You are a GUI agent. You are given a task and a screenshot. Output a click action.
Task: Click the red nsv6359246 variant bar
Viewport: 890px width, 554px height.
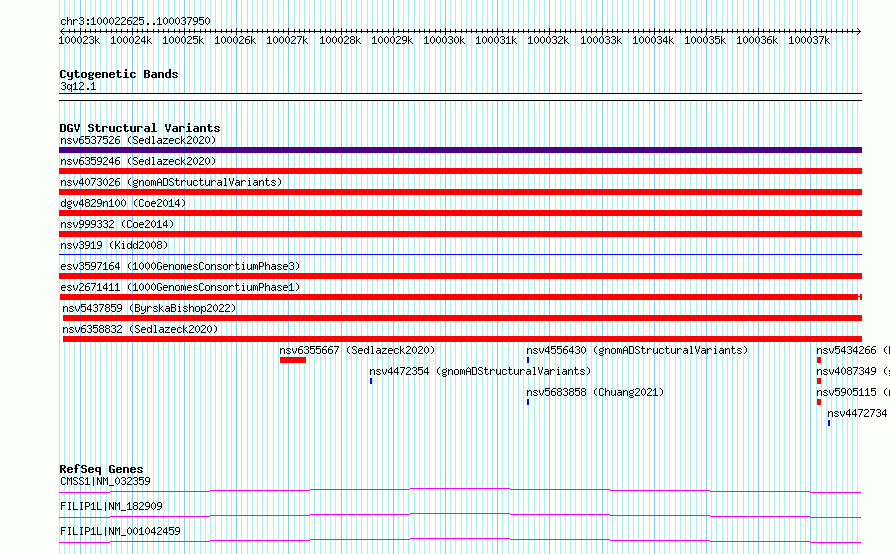point(460,171)
